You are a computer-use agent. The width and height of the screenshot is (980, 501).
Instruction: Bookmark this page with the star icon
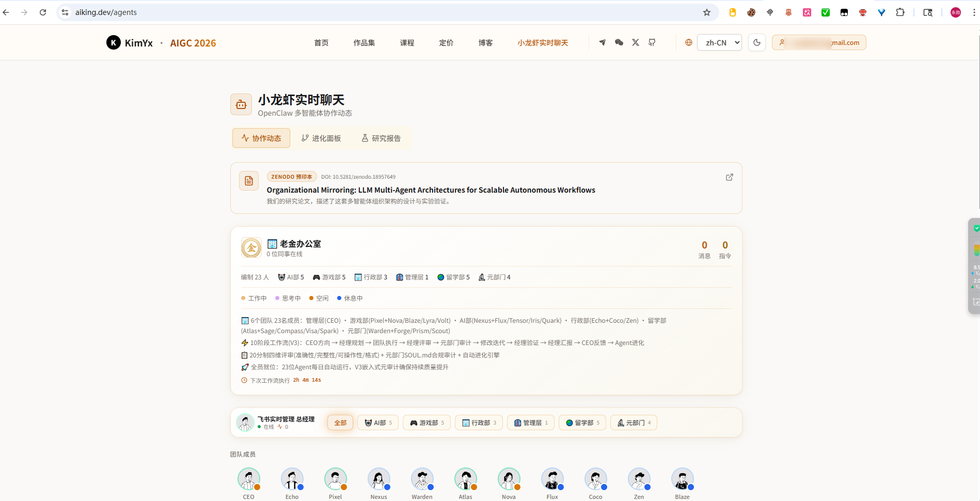coord(707,12)
